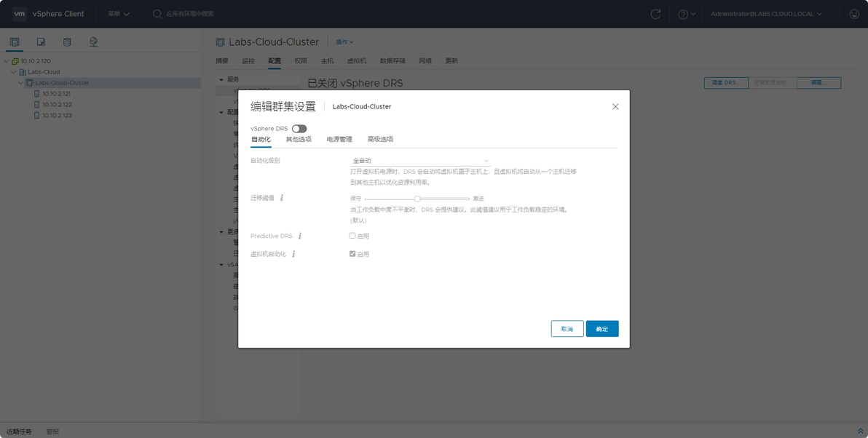Toggle the vSphere DRS switch on
The image size is (868, 438).
[299, 129]
